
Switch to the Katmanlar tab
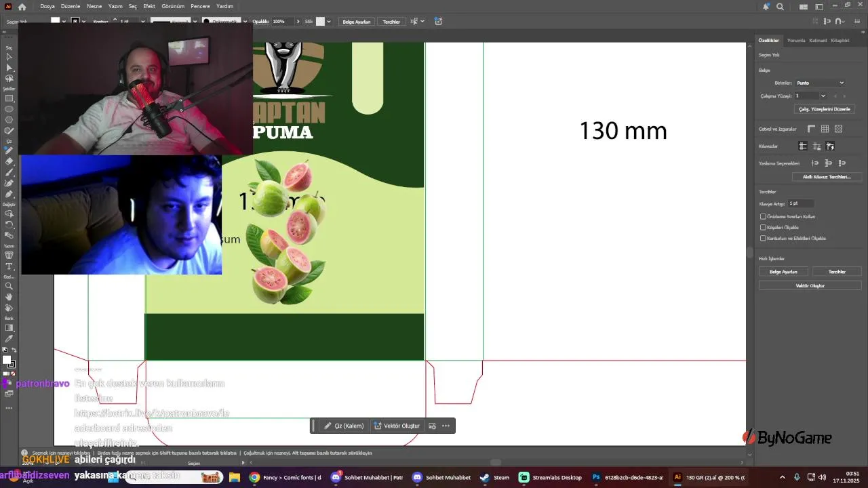click(818, 41)
